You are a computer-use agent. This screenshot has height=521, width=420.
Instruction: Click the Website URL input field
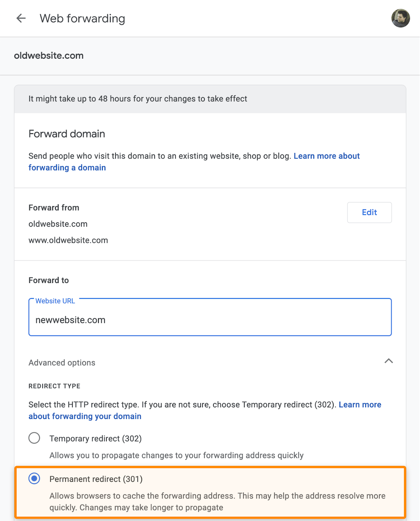click(x=210, y=320)
